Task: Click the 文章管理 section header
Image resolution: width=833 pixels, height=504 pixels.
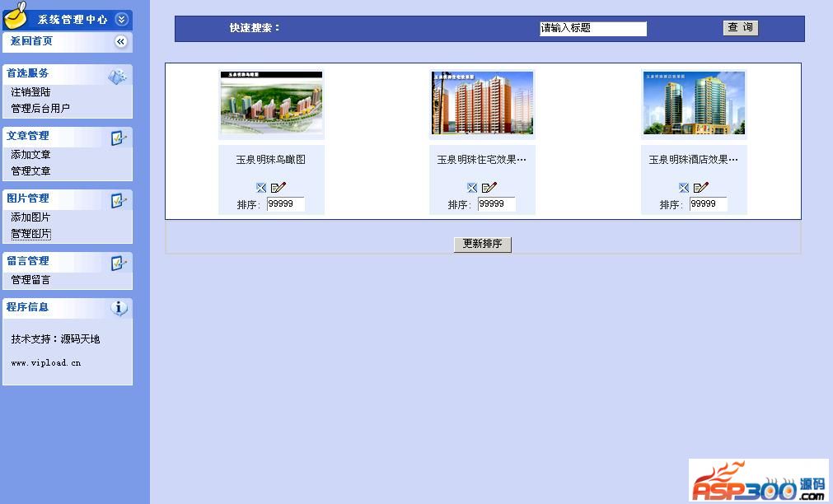Action: [68, 137]
